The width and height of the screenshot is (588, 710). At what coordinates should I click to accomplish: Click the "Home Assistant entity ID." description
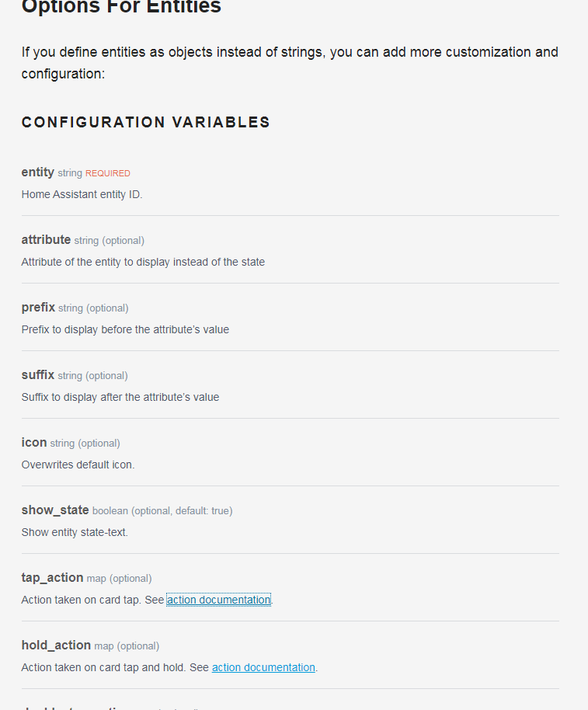point(82,194)
